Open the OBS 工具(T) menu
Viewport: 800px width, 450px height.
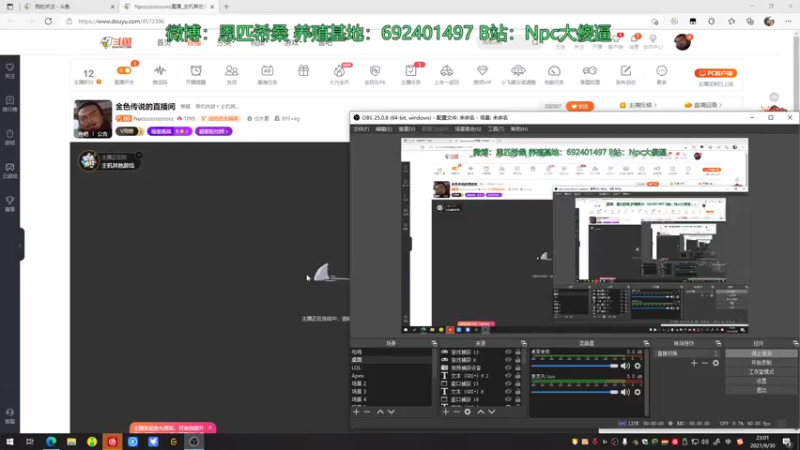[495, 129]
